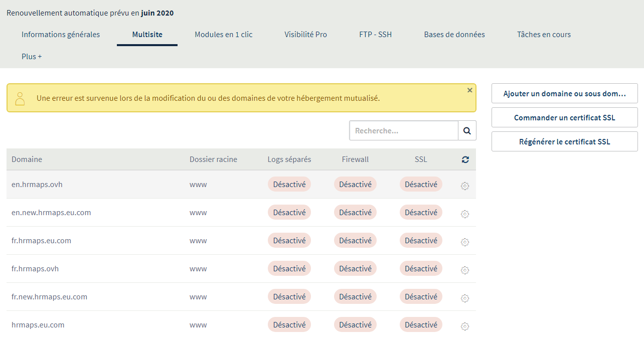Dismiss the yellow error alert
The image size is (644, 338).
pos(469,90)
